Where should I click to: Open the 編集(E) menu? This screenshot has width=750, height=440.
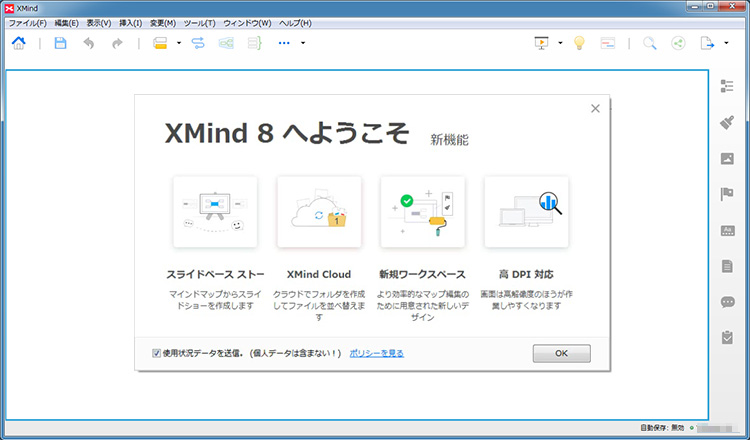66,23
